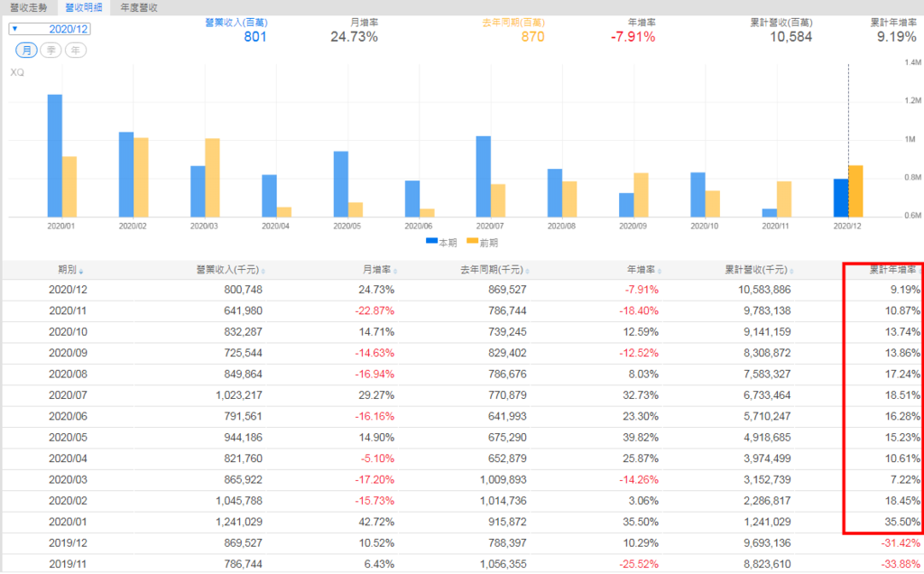Click monthly growth value 42.72%

click(x=376, y=523)
